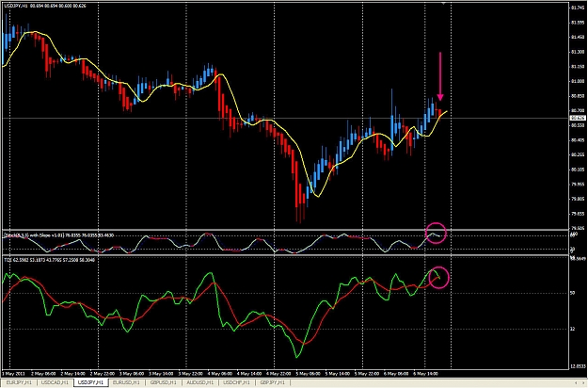Click the 81.300 price axis label
588x388 pixels.
point(578,52)
